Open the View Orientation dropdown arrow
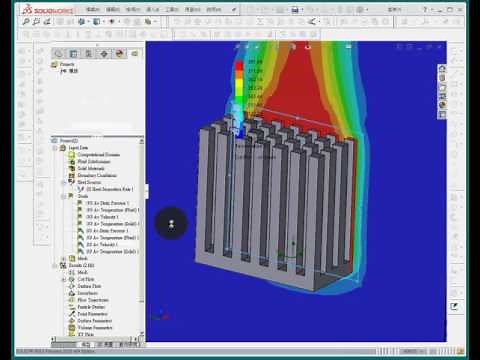 click(89, 22)
